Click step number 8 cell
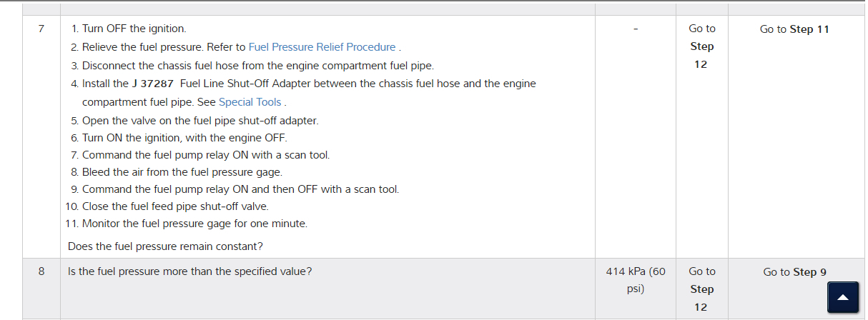Screen dimensions: 868x320 tap(41, 272)
